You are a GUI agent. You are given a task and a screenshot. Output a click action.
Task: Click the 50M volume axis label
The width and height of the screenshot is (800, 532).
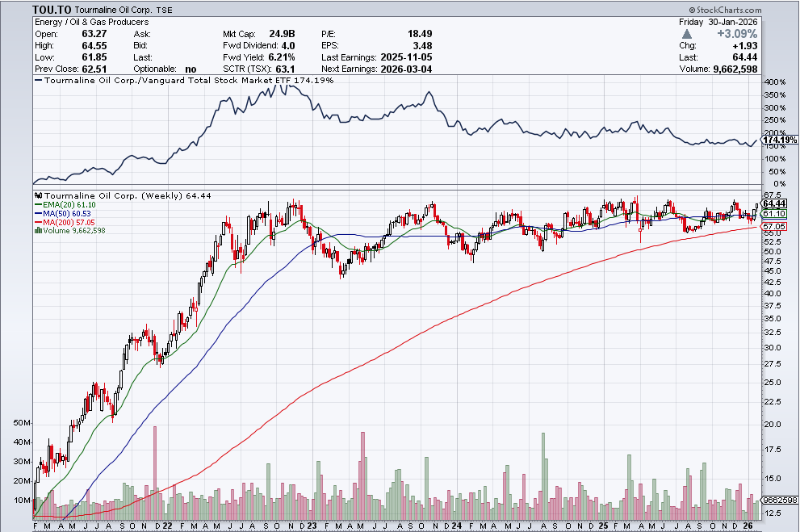(x=22, y=423)
